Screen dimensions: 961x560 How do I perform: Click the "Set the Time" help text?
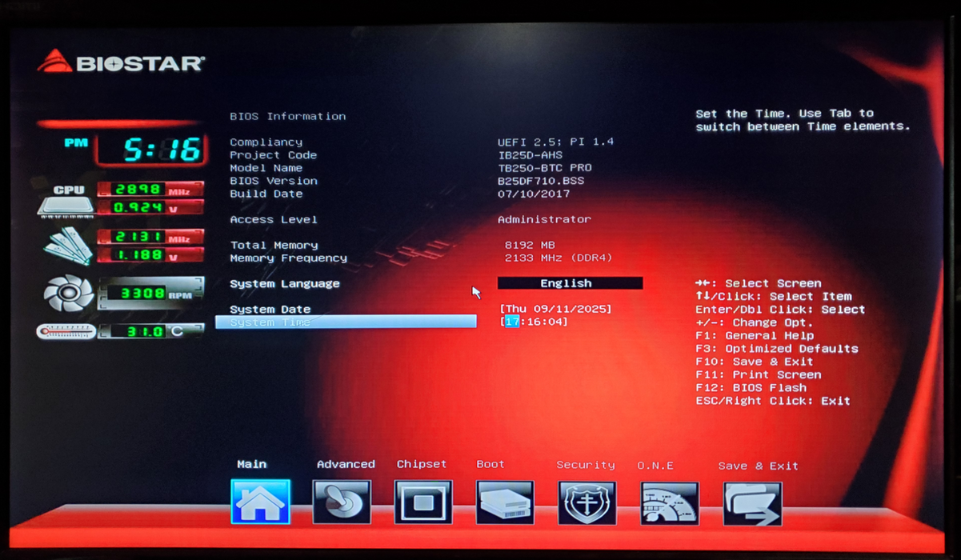pos(803,120)
